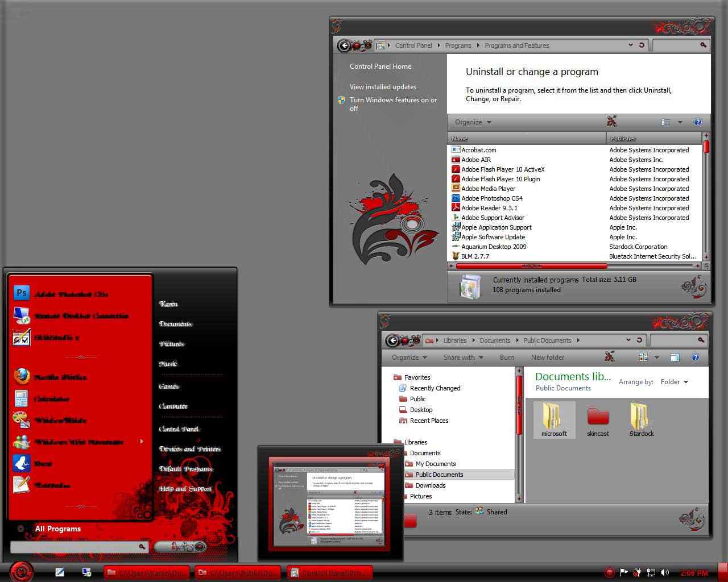
Task: Click the Start menu search magnifier icon
Action: pos(142,547)
